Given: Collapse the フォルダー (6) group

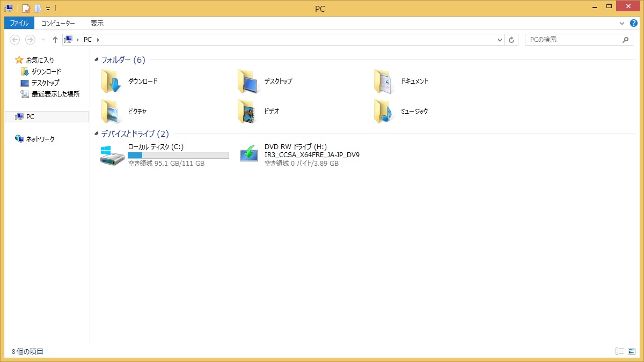Looking at the screenshot, I should tap(96, 60).
